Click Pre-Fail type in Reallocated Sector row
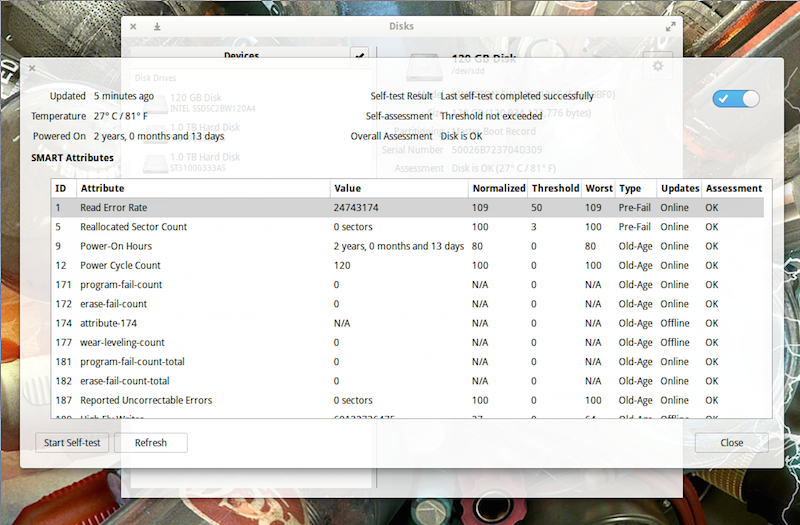Screen dimensions: 800x525 pyautogui.click(x=635, y=227)
